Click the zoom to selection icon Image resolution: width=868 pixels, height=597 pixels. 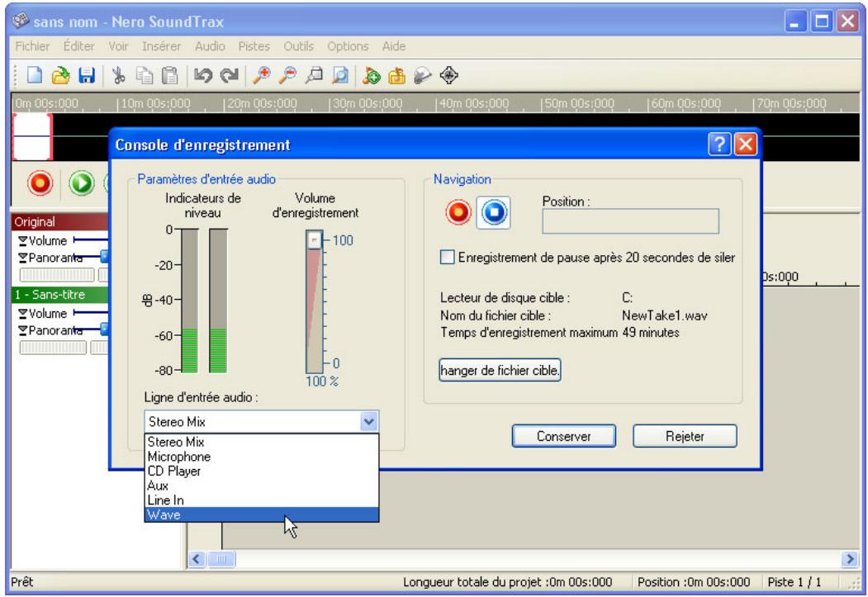pos(314,75)
